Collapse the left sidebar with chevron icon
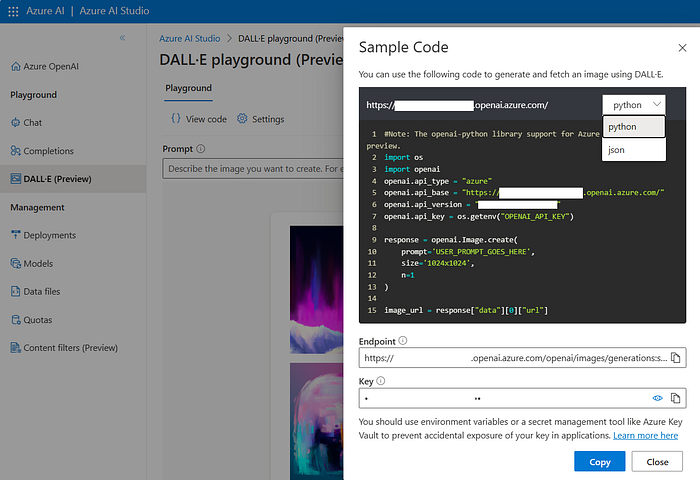The image size is (700, 480). 123,38
